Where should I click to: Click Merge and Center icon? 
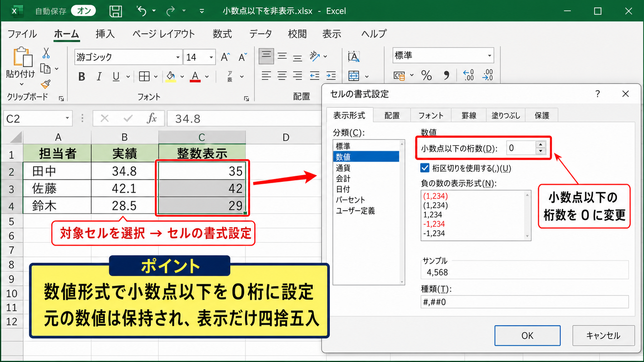[x=354, y=76]
